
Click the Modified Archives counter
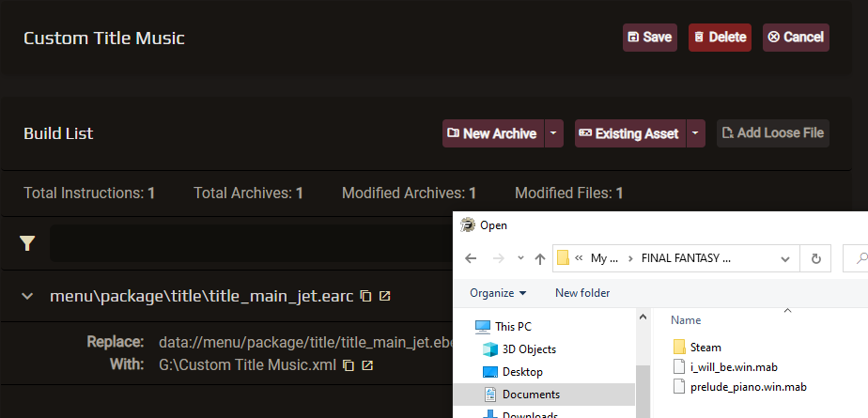coord(409,194)
